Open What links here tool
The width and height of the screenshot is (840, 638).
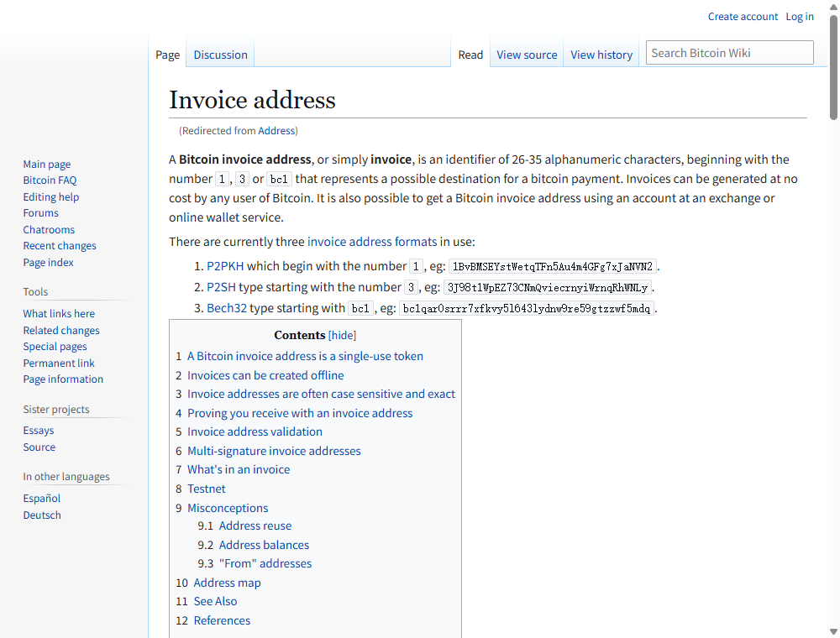pos(59,314)
